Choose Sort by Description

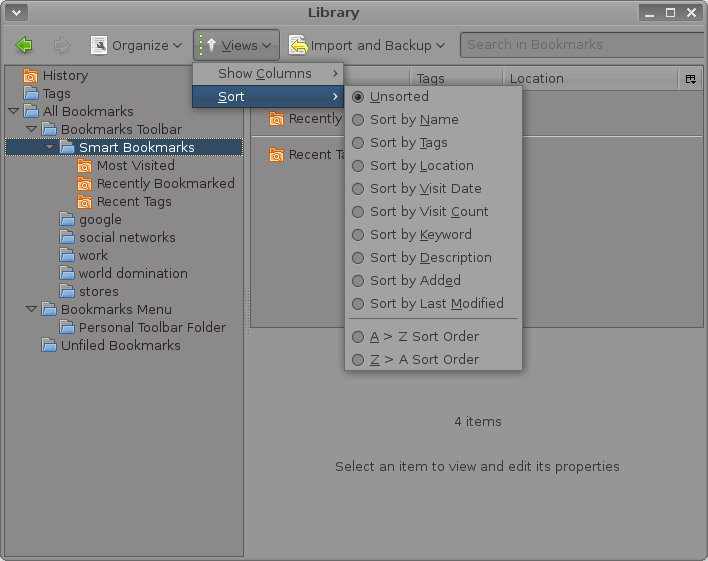(433, 258)
